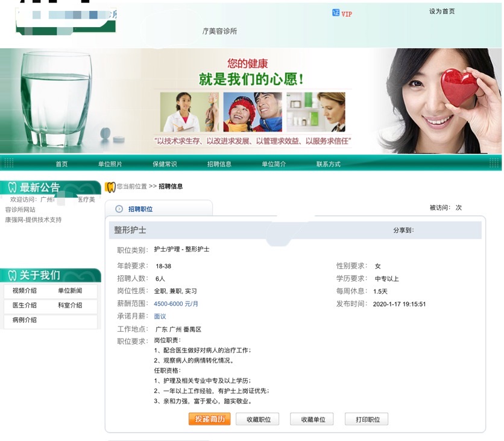Click the circular arrow icon on 招聘职位 tab

click(x=119, y=209)
